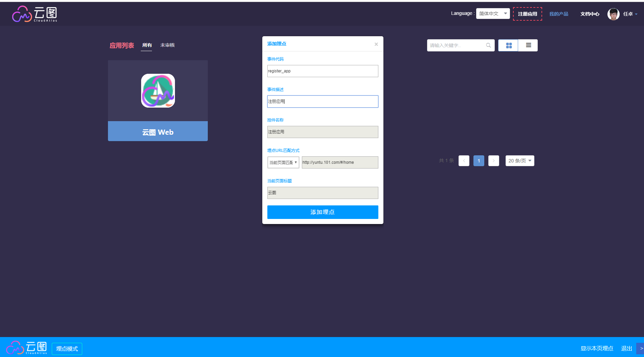Screen dimensions: 644x357
Task: Click the search magnifier icon
Action: 488,45
